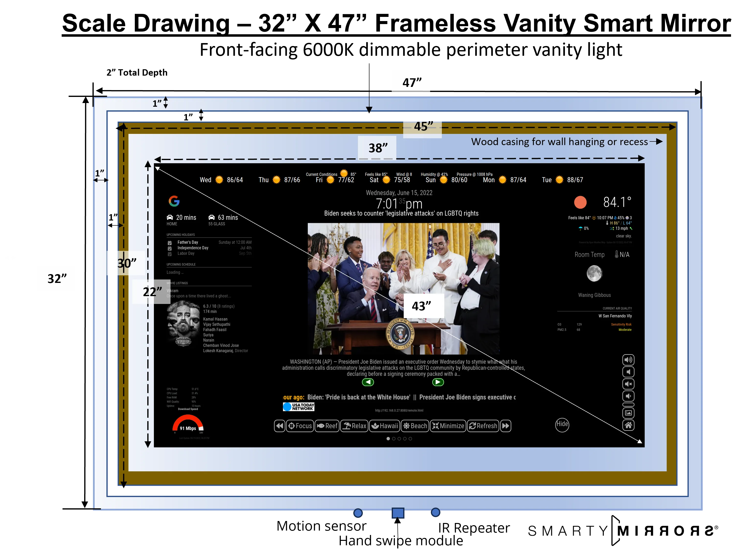Viewport: 756px width, 557px height.
Task: Click the Refresh button
Action: tap(483, 426)
